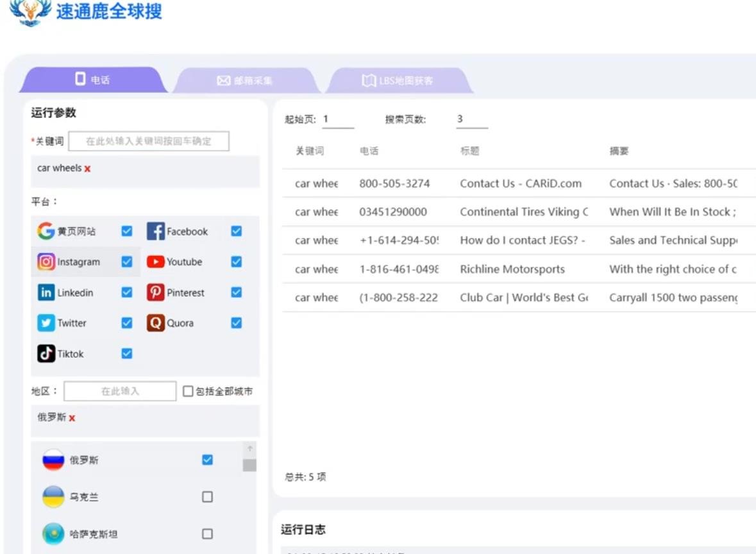The image size is (756, 554).
Task: Select the 'Contact Us - CARiD.com' title
Action: 521,183
